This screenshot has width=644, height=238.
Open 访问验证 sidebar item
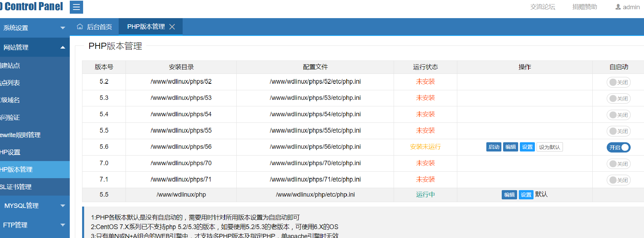click(35, 118)
